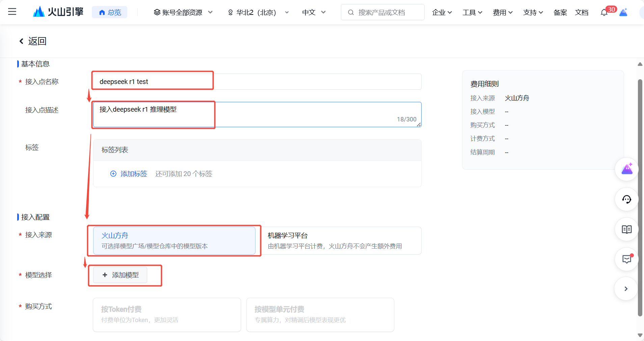Choose the 按Token付费 purchase option
This screenshot has width=644, height=341.
click(x=167, y=315)
